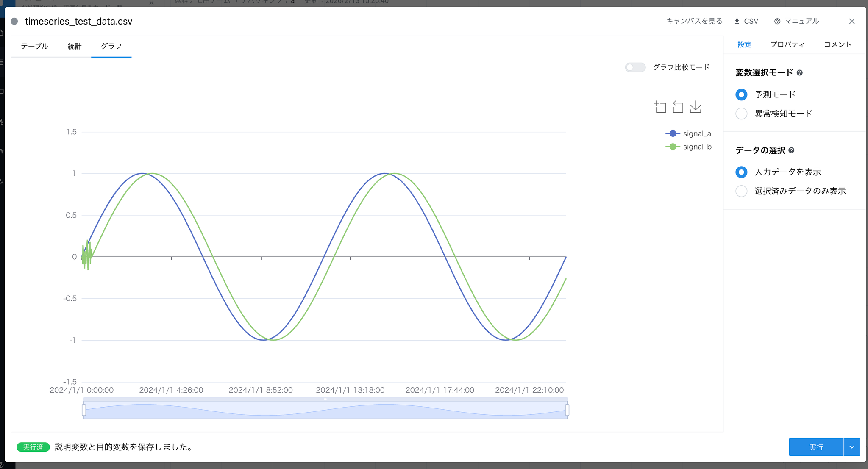Activate the chart area zoom icon

(660, 107)
